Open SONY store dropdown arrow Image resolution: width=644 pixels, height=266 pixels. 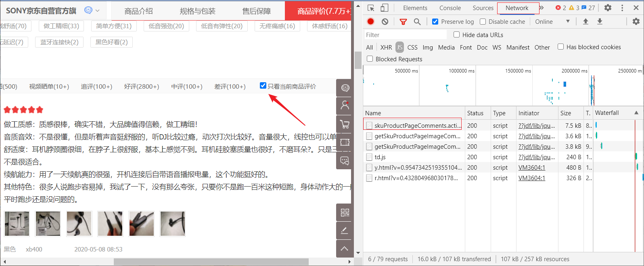97,11
